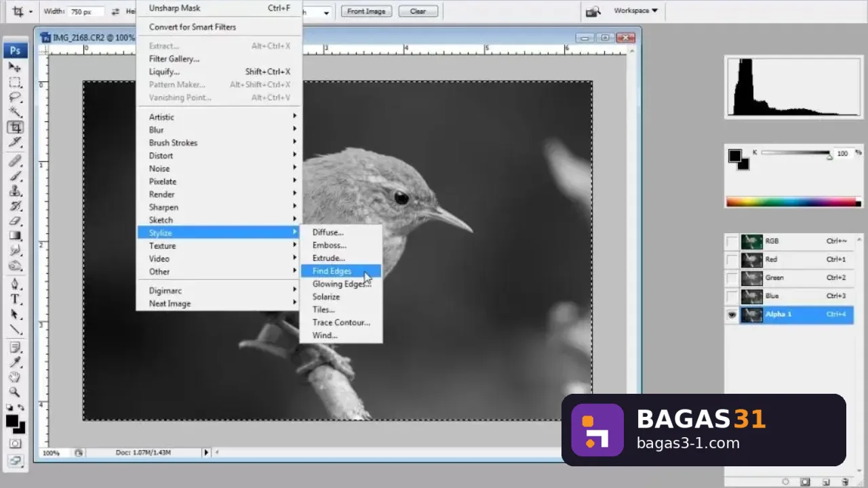Select the Lasso tool
868x488 pixels.
[x=15, y=97]
